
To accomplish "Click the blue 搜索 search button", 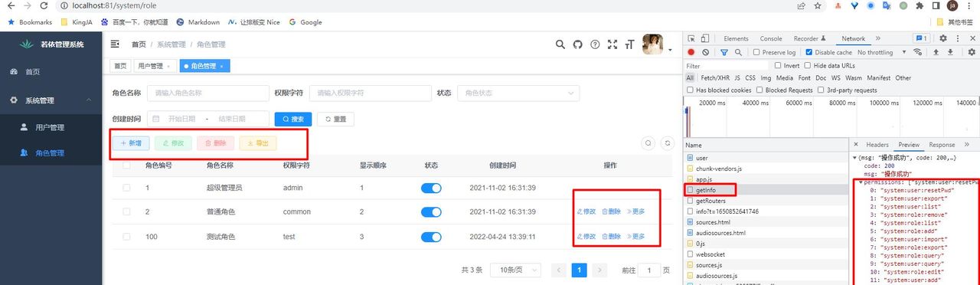I will (293, 119).
